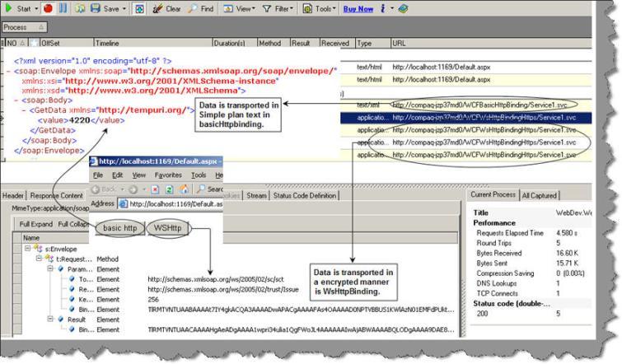Click the Full Collapse button

point(73,224)
